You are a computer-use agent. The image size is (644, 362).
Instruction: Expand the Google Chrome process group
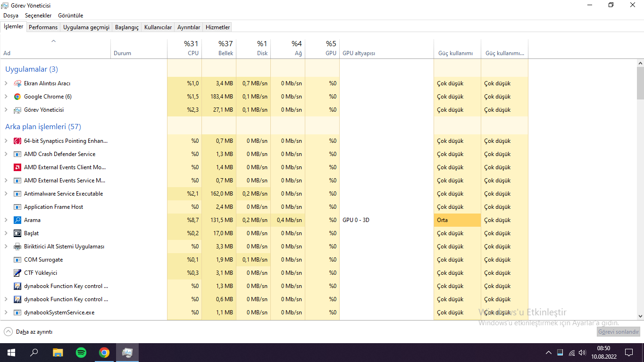point(6,97)
